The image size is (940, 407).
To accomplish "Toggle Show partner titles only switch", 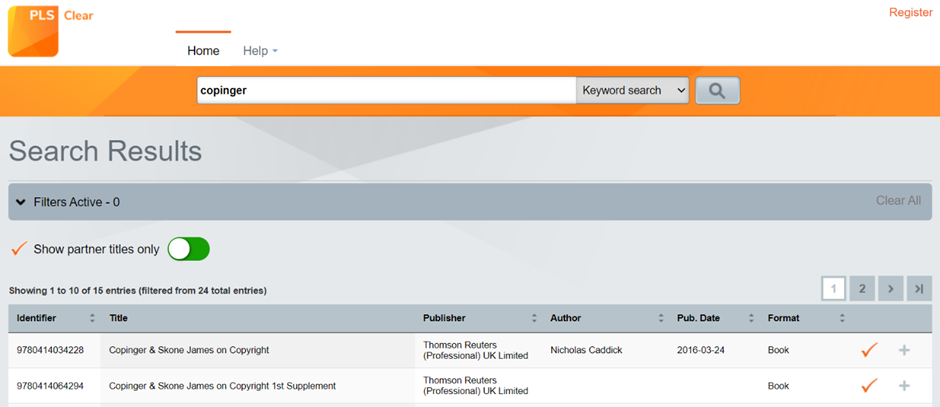I will pyautogui.click(x=188, y=249).
